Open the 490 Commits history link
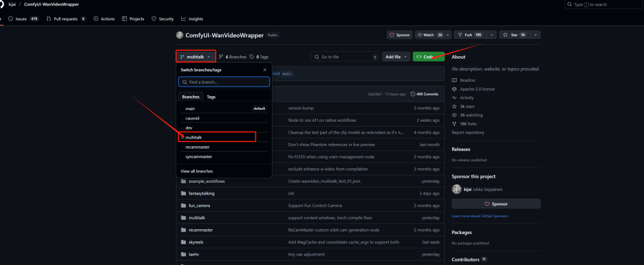 tap(425, 94)
